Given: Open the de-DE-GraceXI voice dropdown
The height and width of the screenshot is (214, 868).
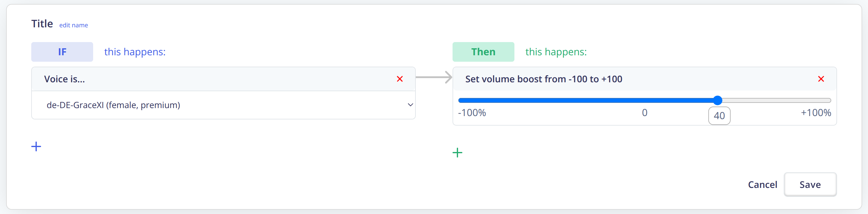Looking at the screenshot, I should point(223,105).
